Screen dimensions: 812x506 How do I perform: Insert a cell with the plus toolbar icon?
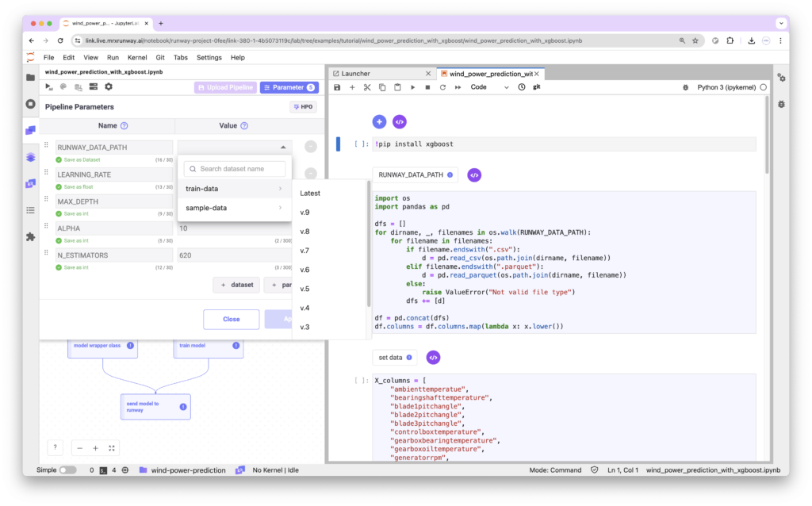tap(352, 87)
